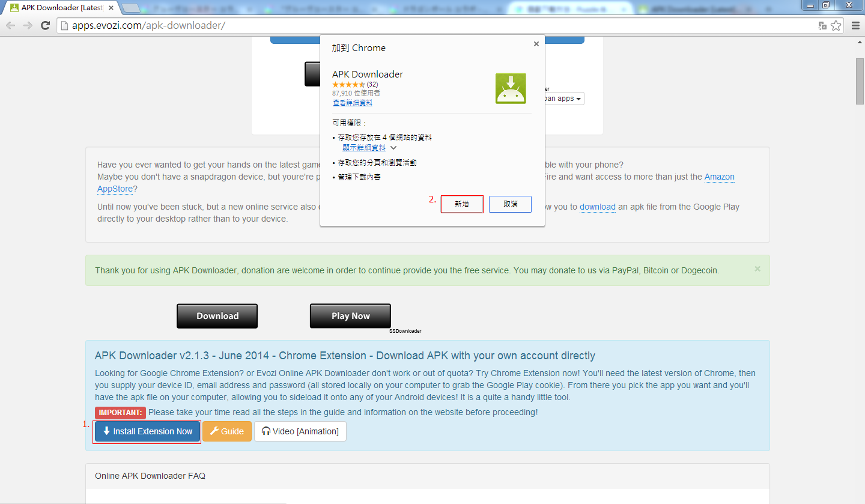The image size is (865, 504).
Task: Click the green APK Downloader extension icon
Action: coord(511,88)
